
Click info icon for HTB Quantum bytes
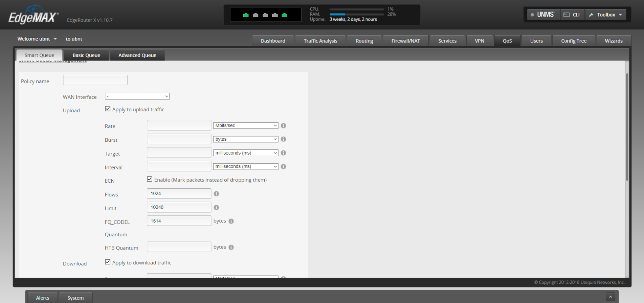click(231, 247)
